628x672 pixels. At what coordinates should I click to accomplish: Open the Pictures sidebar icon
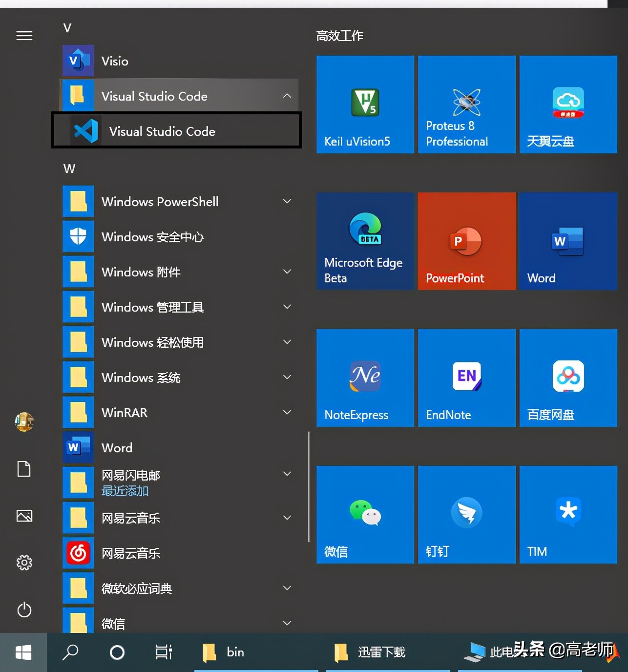24,516
